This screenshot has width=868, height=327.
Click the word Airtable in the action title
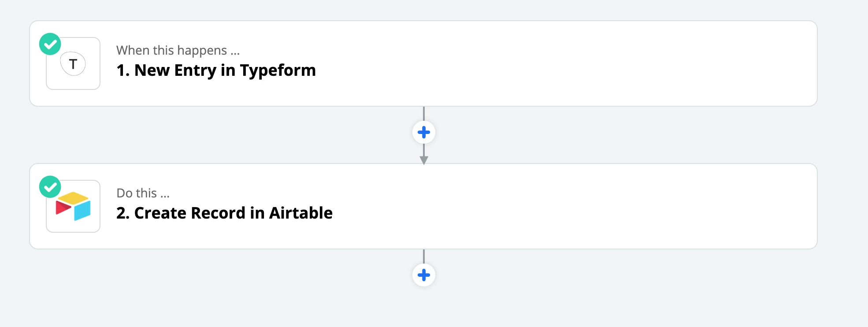[x=301, y=213]
